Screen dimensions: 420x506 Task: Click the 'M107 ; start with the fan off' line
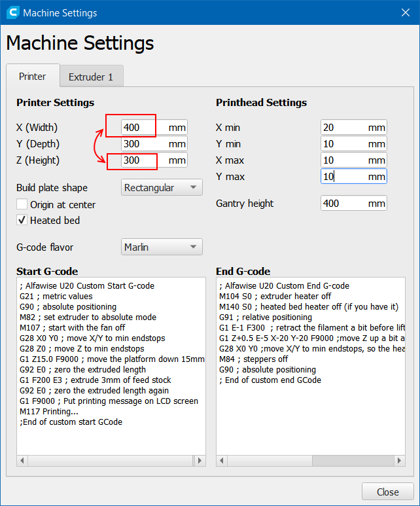[x=72, y=327]
